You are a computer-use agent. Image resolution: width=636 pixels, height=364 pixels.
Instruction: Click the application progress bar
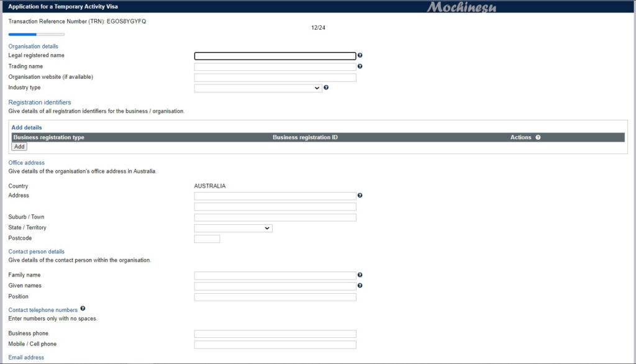[37, 35]
